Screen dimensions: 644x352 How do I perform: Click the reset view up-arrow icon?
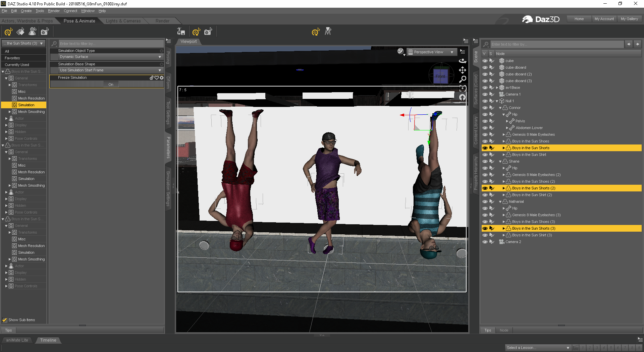[x=463, y=98]
